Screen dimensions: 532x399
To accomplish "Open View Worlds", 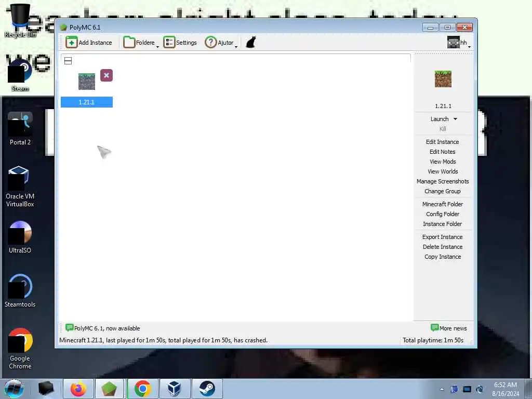I will (443, 171).
